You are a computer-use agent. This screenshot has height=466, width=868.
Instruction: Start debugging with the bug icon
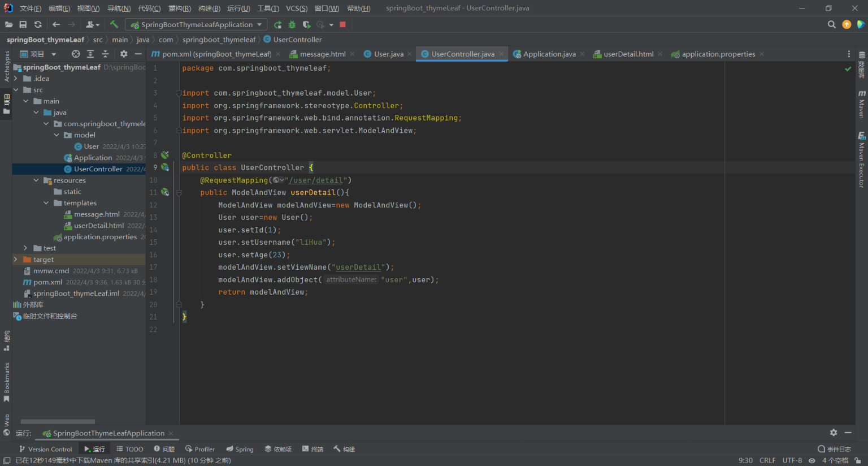pos(292,24)
